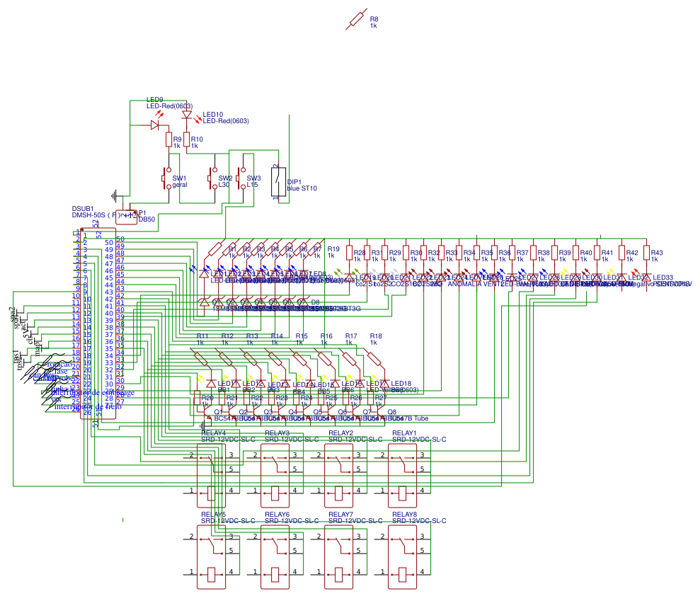Image resolution: width=700 pixels, height=596 pixels.
Task: Select the DSUB1 connector body
Action: (99, 326)
